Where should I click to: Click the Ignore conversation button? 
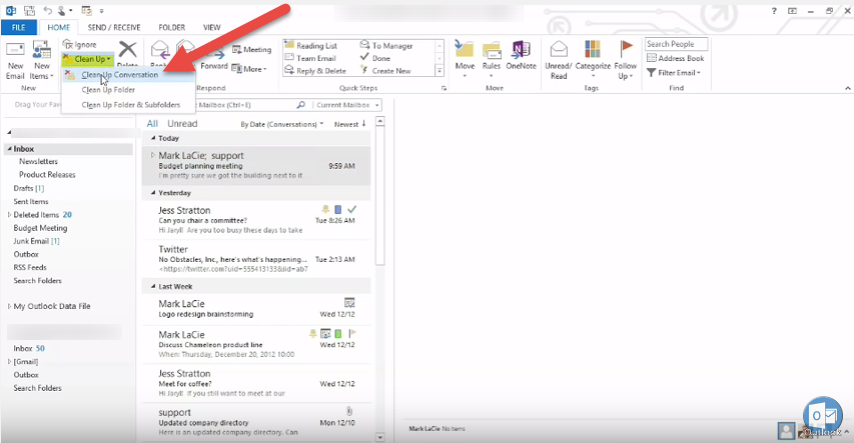tap(80, 45)
